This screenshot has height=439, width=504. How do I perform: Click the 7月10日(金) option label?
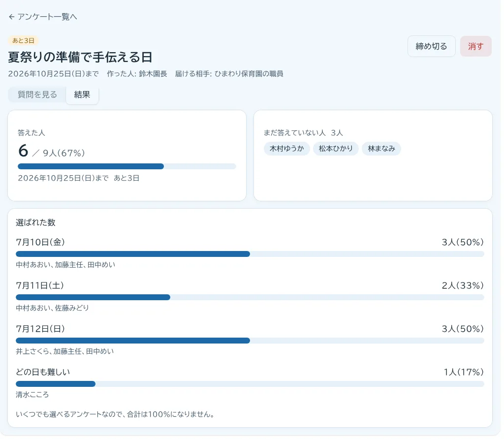(40, 242)
